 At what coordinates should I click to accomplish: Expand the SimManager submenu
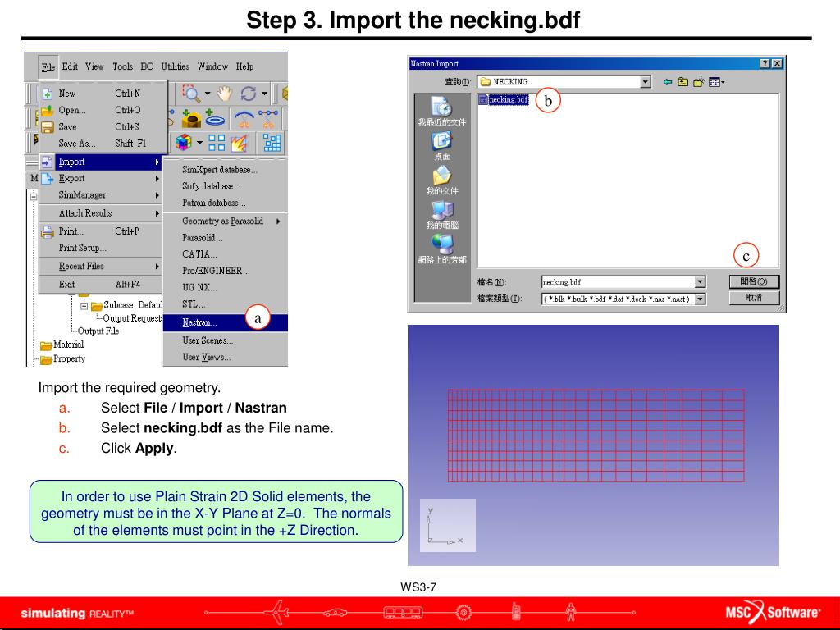pyautogui.click(x=101, y=194)
